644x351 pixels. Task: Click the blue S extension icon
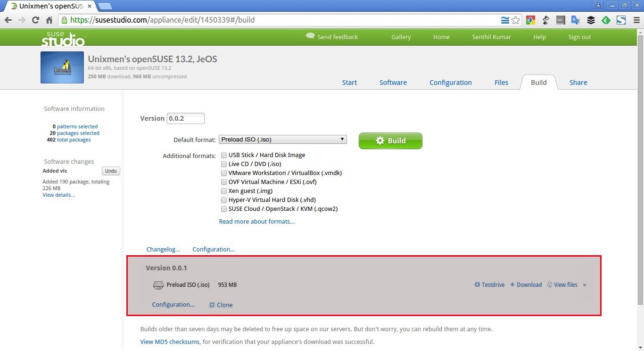(621, 20)
